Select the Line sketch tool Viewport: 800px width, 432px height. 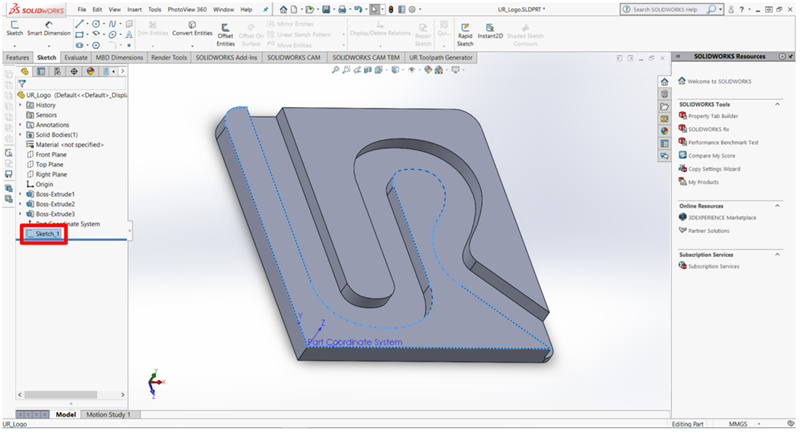79,24
